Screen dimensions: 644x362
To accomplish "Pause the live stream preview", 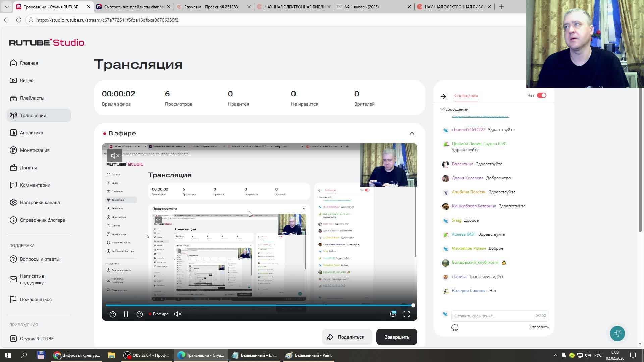I will (126, 314).
